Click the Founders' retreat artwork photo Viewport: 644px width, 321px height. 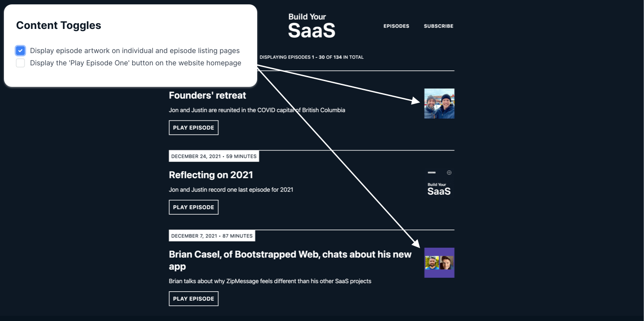[439, 103]
